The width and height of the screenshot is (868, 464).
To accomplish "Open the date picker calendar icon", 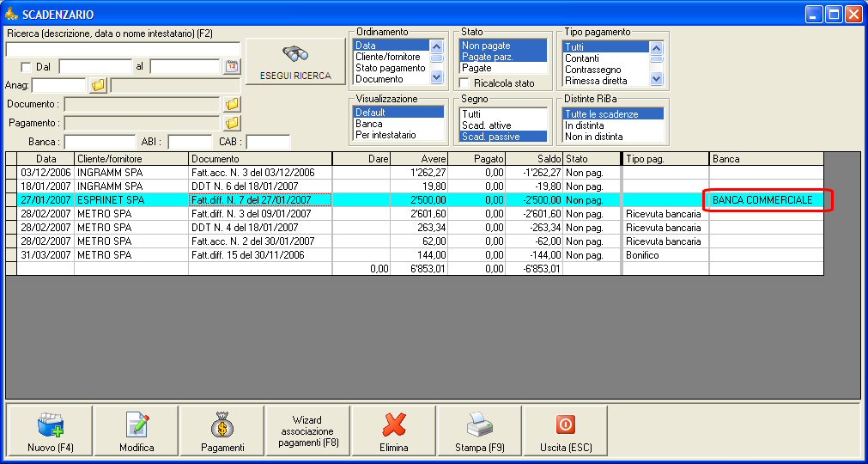I will [232, 66].
